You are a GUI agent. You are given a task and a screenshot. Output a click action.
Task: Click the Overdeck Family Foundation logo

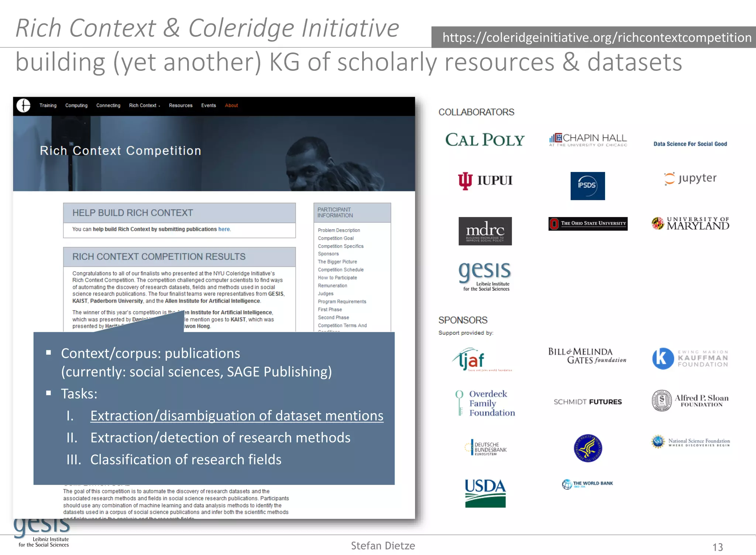coord(485,403)
